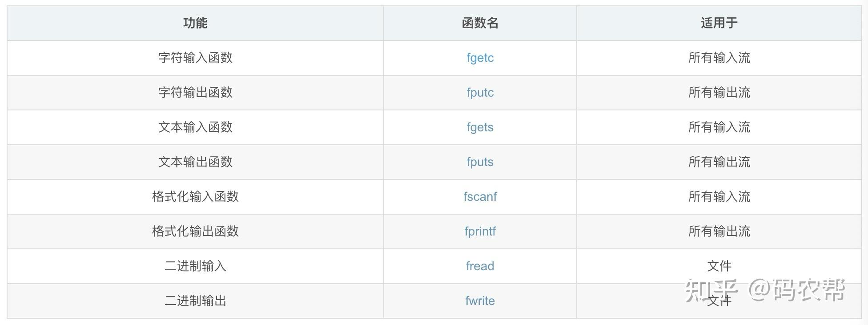Screen dimensions: 868x325
Task: Open the fscanf link
Action: tap(480, 197)
